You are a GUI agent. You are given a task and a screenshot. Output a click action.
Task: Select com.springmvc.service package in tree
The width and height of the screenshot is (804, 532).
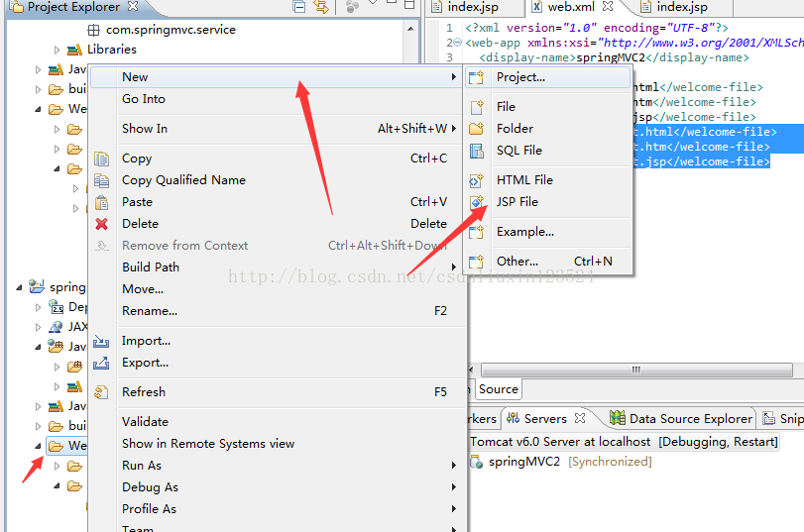pos(171,30)
